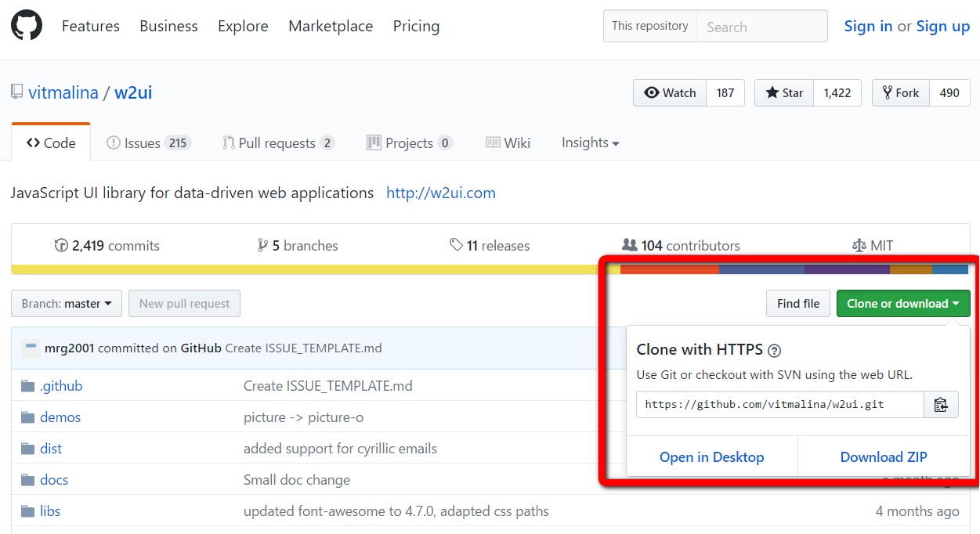The width and height of the screenshot is (980, 534).
Task: Open the libs folder icon
Action: click(28, 511)
